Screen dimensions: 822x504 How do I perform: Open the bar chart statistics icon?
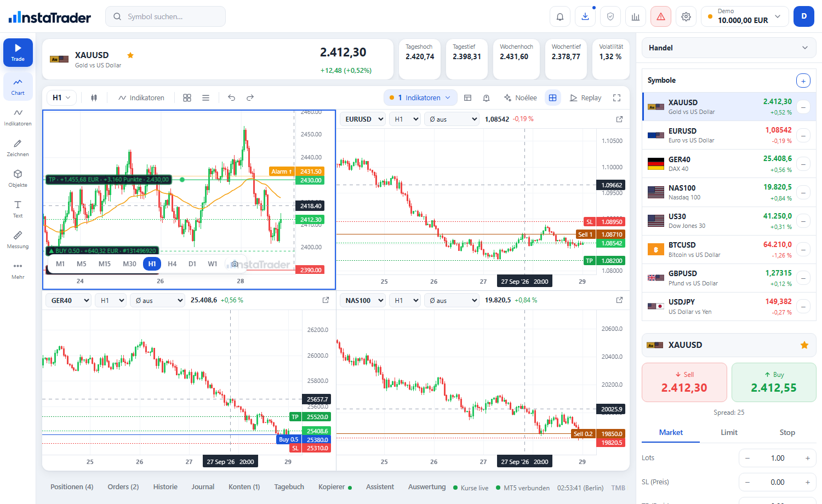pos(636,16)
